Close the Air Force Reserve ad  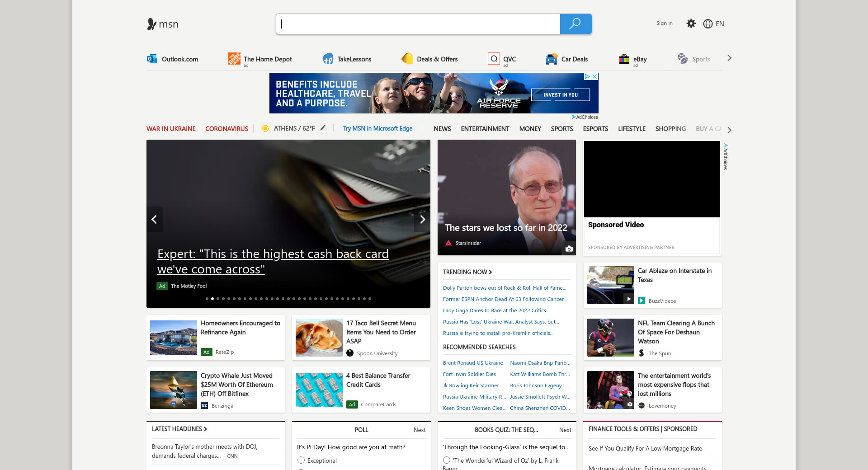pyautogui.click(x=595, y=77)
